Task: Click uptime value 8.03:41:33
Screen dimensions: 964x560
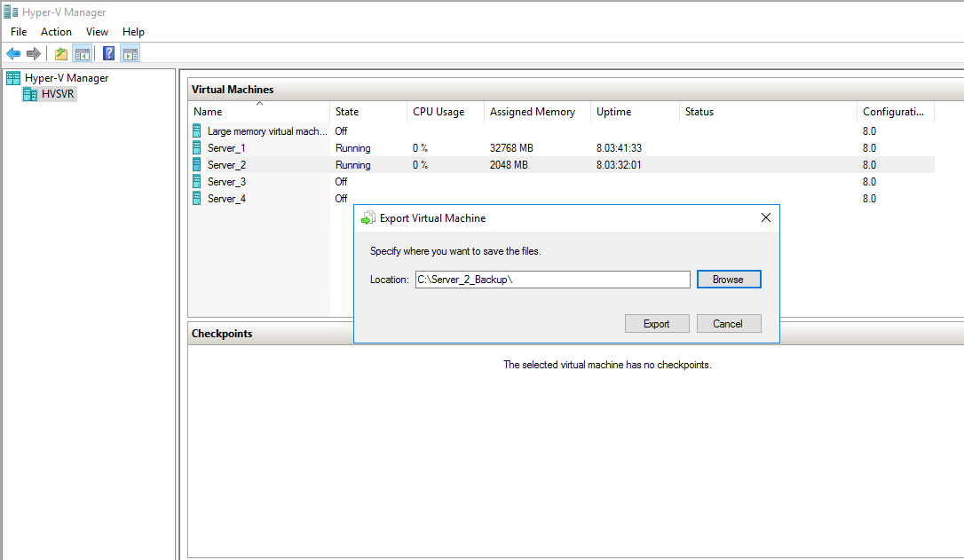Action: click(x=619, y=148)
